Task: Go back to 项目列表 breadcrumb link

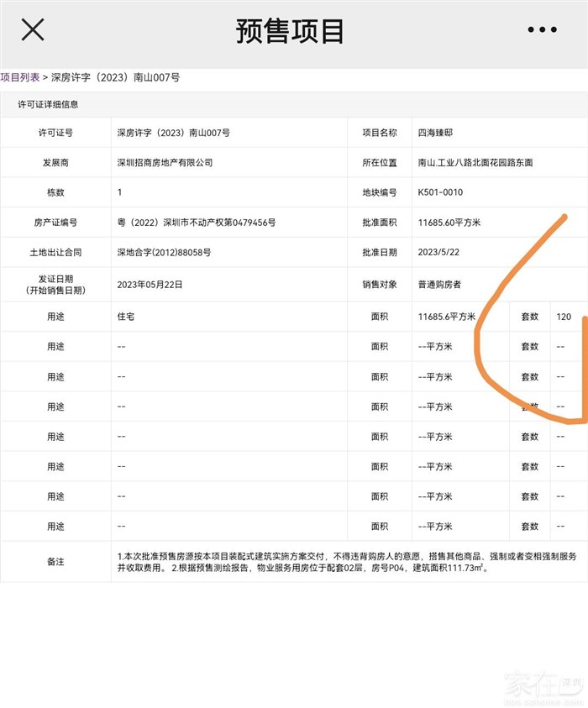Action: 20,77
